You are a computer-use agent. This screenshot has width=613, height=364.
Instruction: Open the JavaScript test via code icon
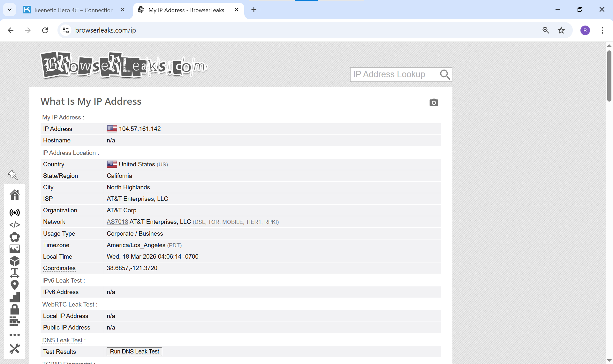point(15,225)
